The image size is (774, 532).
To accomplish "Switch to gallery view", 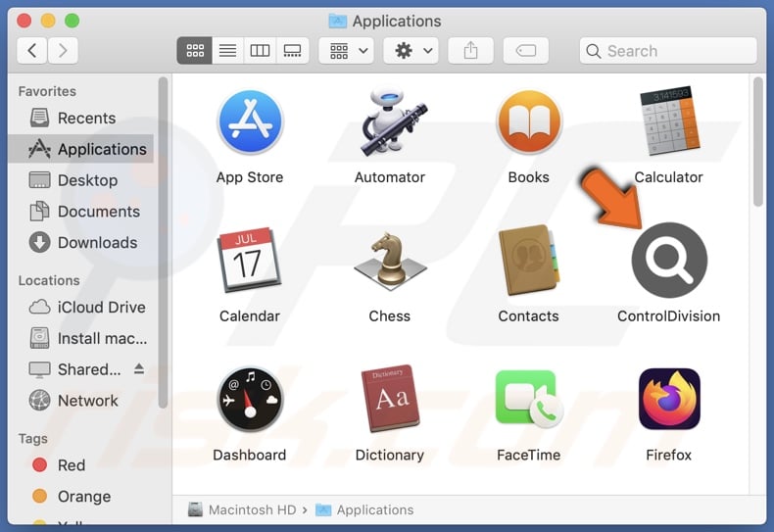I will (x=292, y=50).
